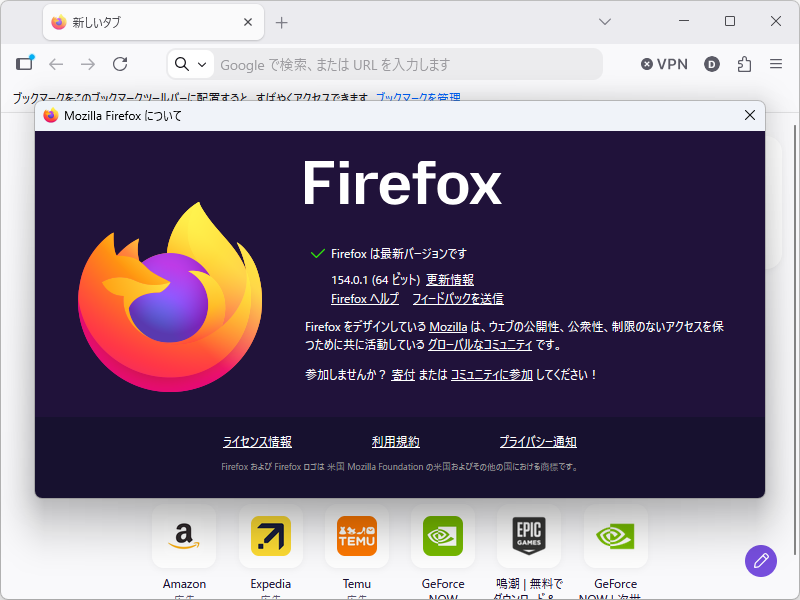
Task: Open the ライセンス情報 link
Action: (257, 441)
